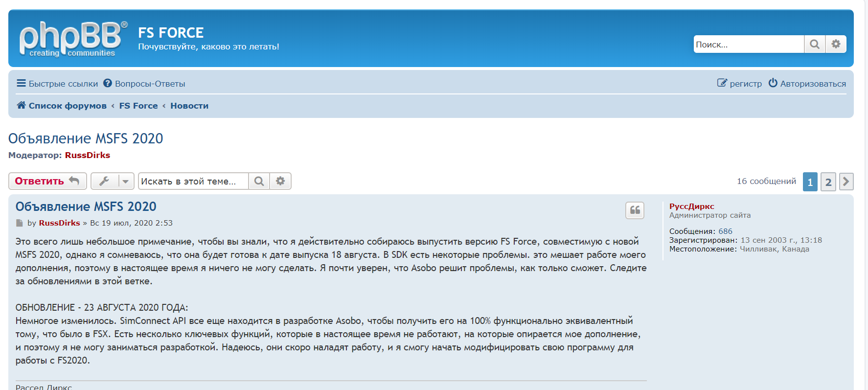Click the ОБНОВЛЕНИЕ - 23 АВГУСТА 2020 ГОДА line

(102, 308)
